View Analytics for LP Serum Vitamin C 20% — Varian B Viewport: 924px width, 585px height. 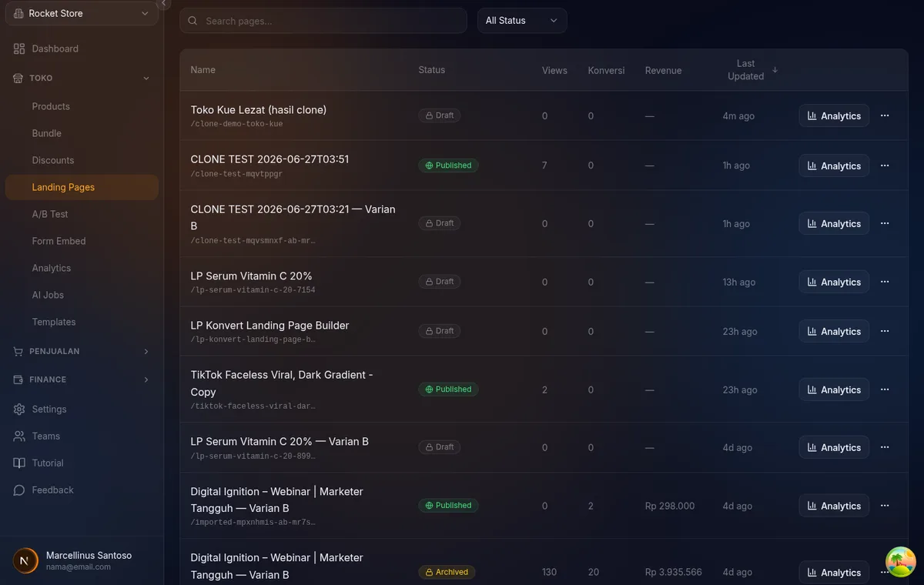click(834, 447)
